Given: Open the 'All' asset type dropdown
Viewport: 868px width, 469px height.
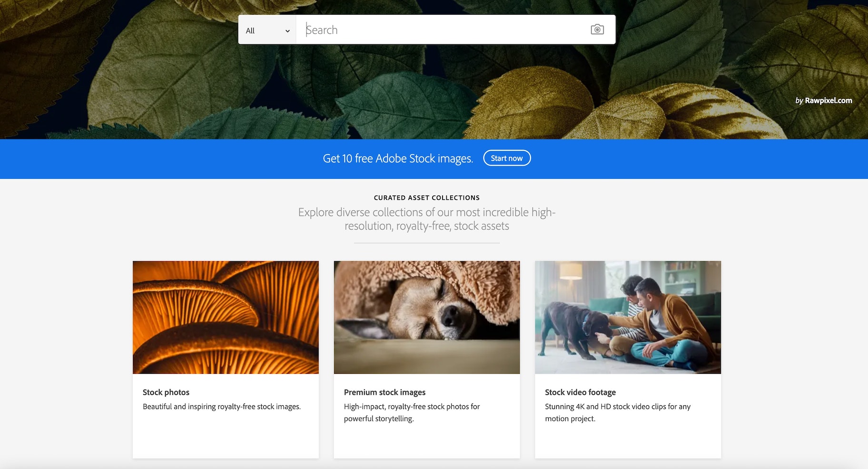Looking at the screenshot, I should tap(266, 30).
